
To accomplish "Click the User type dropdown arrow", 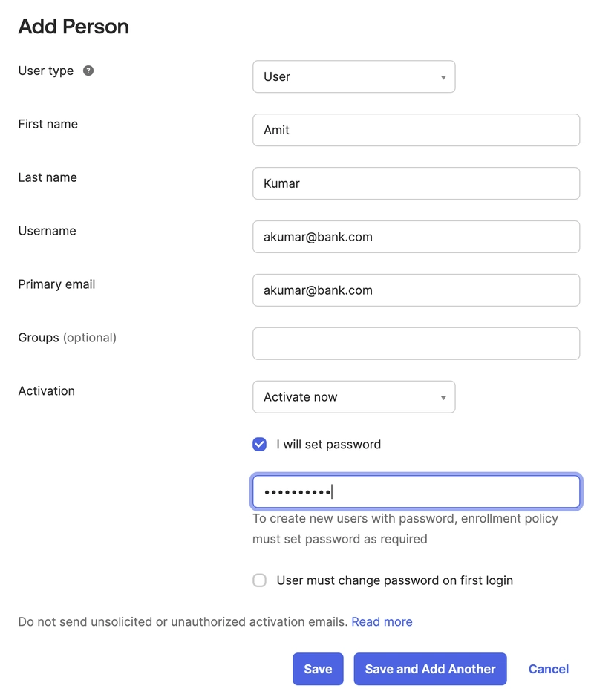I will pyautogui.click(x=443, y=77).
